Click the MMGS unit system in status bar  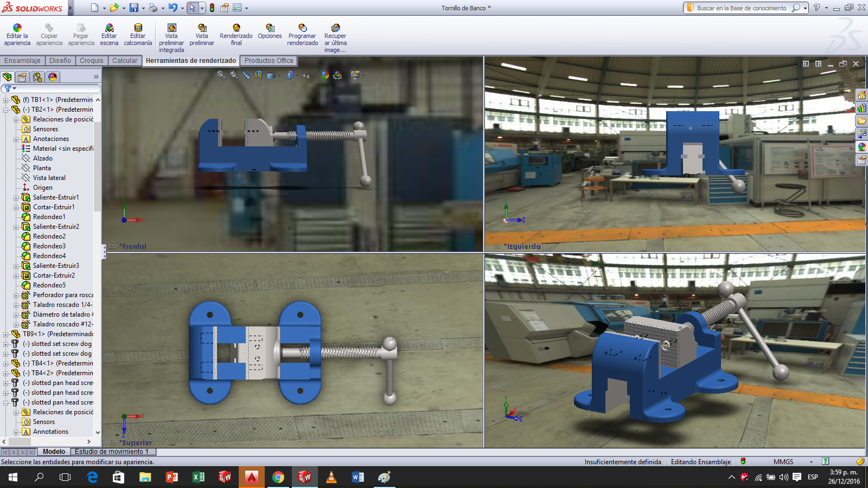783,462
